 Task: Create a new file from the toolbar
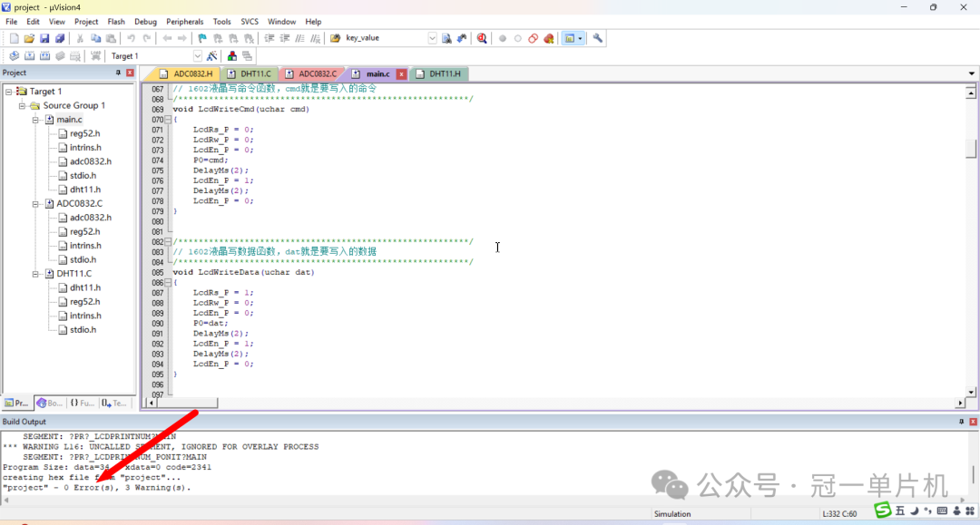coord(14,38)
